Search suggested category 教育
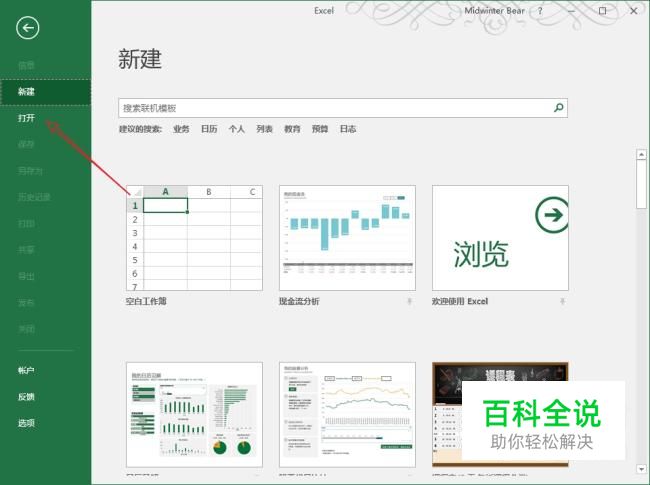Viewport: 650px width, 485px height. pyautogui.click(x=292, y=129)
